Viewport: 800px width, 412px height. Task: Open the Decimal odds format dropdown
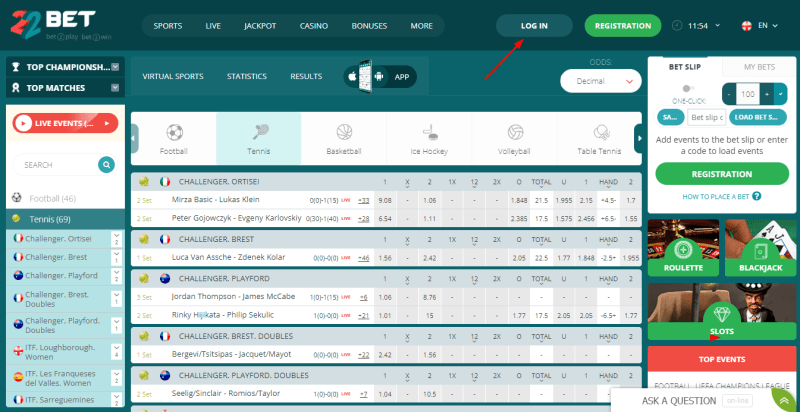pyautogui.click(x=601, y=81)
